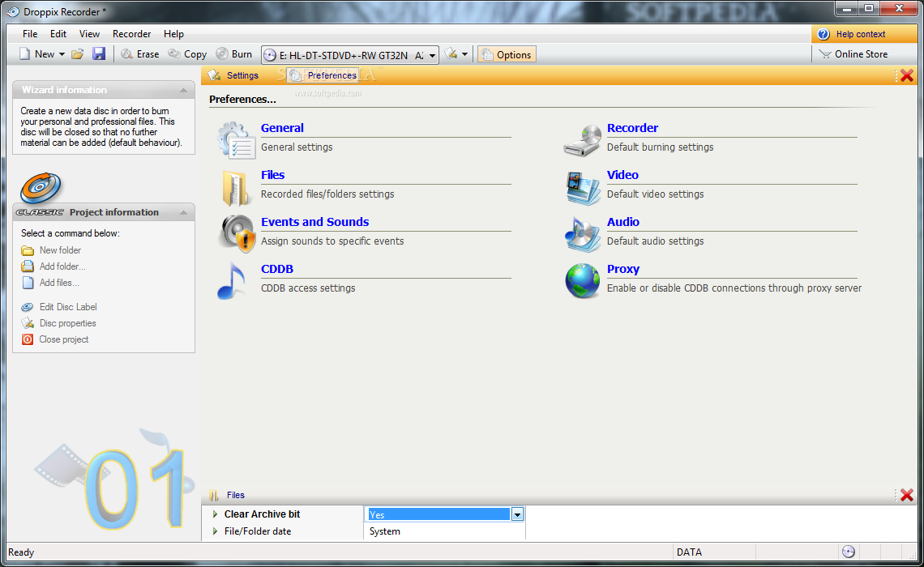924x567 pixels.
Task: Click the New folder command
Action: pyautogui.click(x=51, y=250)
